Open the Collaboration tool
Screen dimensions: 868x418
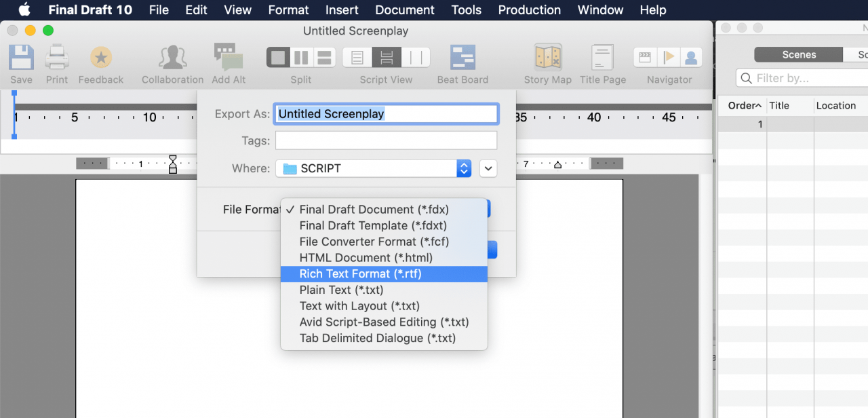point(172,58)
